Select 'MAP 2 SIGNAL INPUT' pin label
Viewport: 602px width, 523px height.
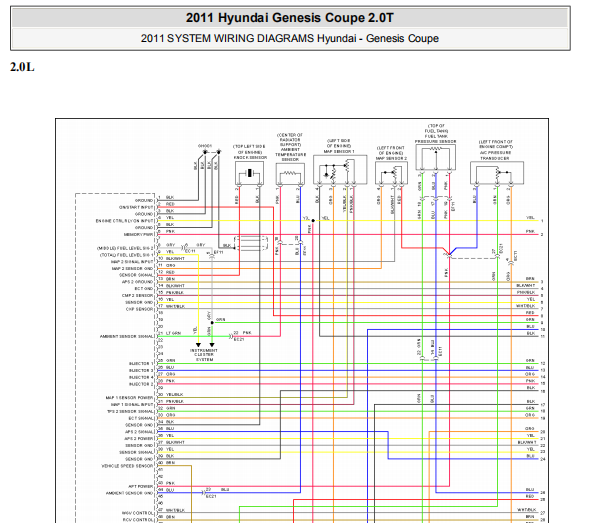[x=132, y=262]
